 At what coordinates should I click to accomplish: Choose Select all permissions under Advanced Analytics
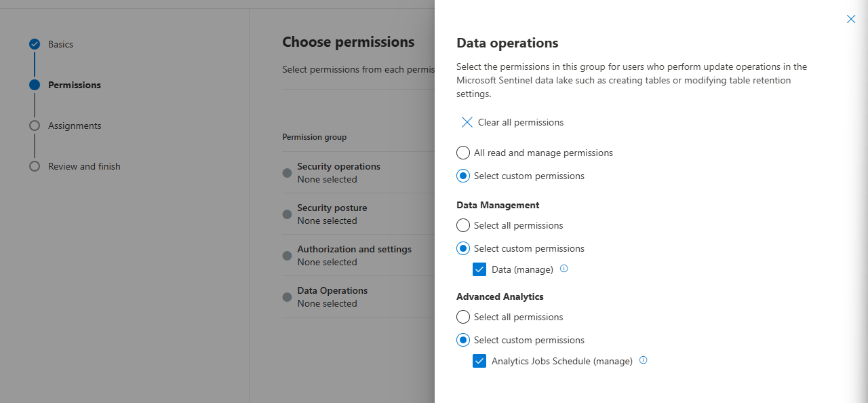tap(463, 317)
